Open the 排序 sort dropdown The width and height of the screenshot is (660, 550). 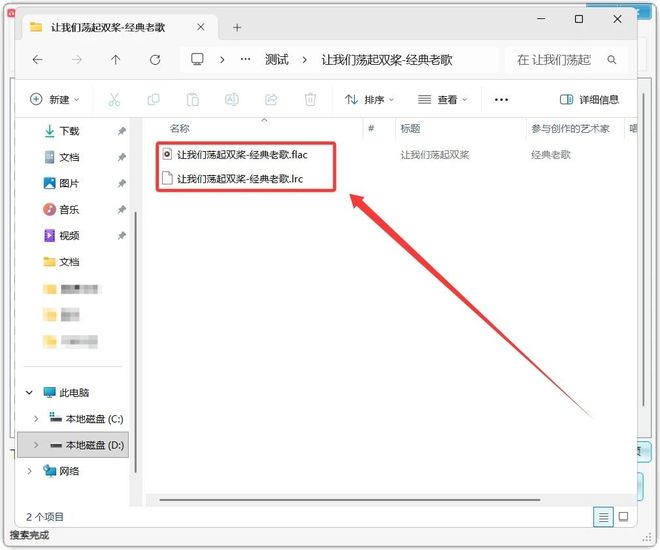369,99
